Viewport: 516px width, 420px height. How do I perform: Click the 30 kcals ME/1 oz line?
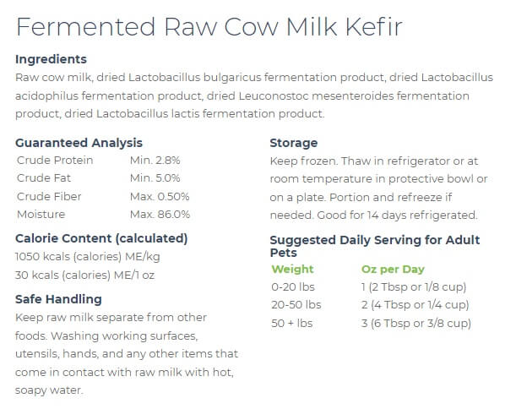coord(85,275)
